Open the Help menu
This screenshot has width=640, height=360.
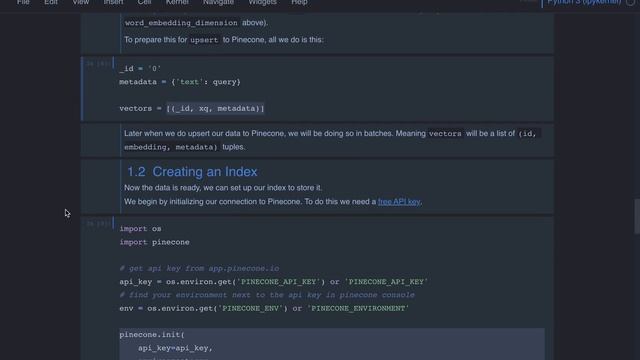299,2
